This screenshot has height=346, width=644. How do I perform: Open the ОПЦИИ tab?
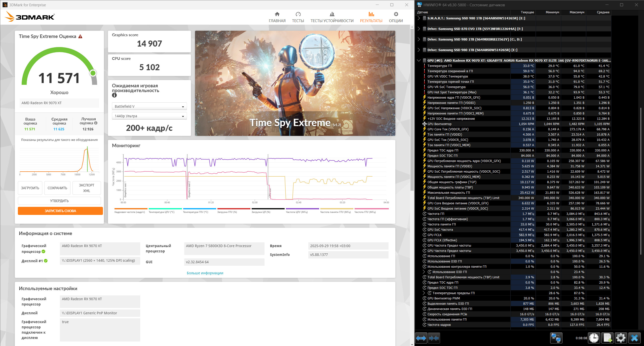[396, 17]
